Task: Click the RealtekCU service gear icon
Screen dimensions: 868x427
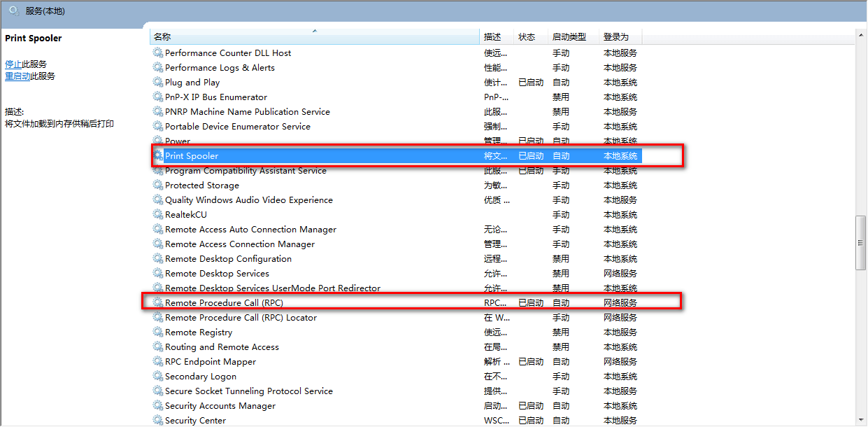Action: pos(158,214)
